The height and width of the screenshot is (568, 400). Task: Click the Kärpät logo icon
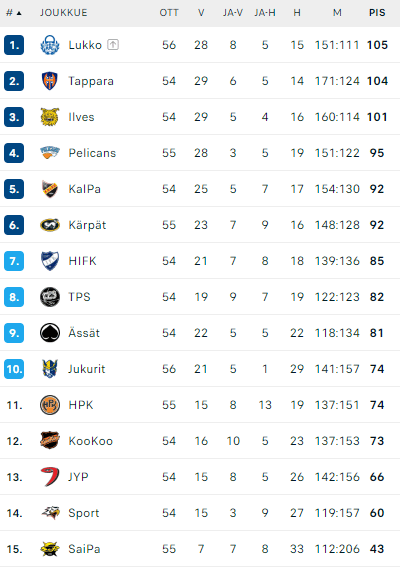[x=50, y=225]
